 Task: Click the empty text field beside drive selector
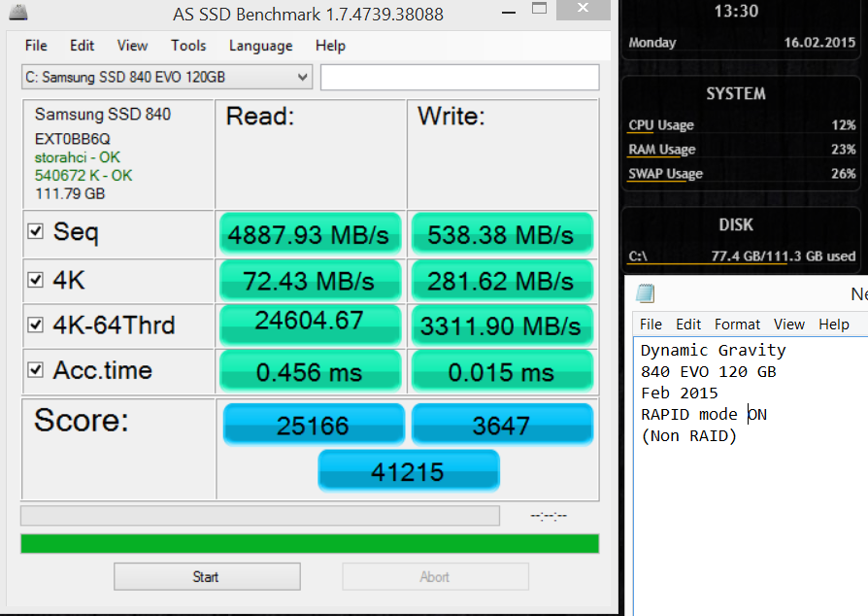460,78
